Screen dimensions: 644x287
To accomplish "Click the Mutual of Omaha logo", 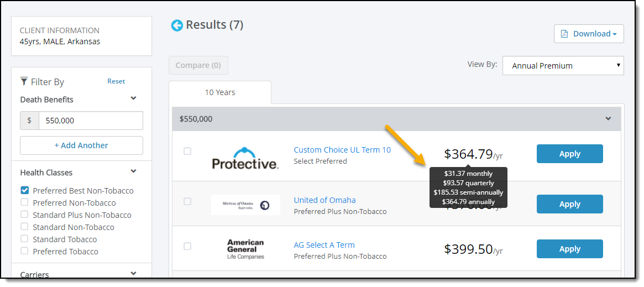I will [x=245, y=205].
